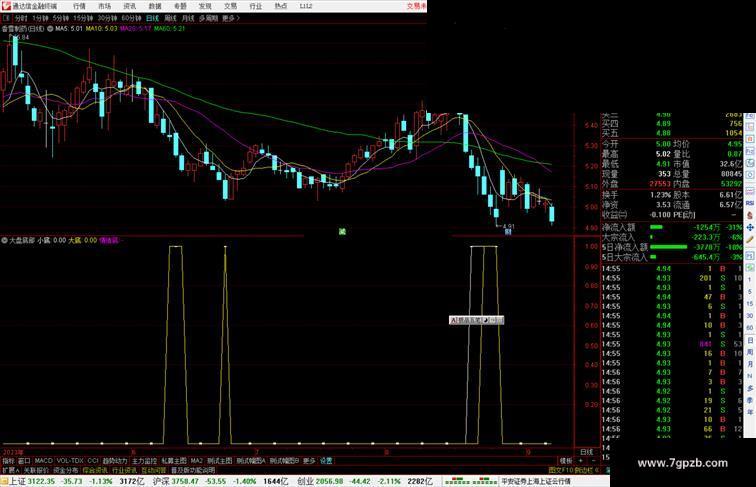Click the 分时 intraday tab
This screenshot has width=756, height=487.
[21, 18]
